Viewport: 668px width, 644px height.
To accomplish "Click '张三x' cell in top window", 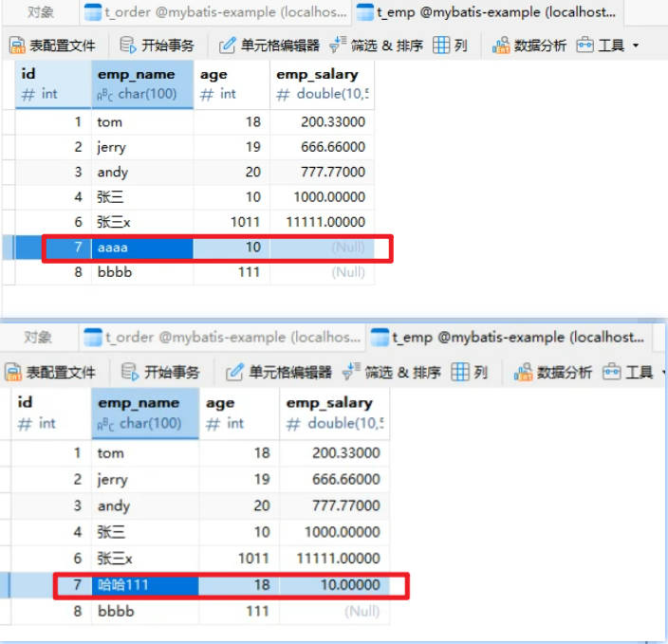I will pyautogui.click(x=142, y=222).
